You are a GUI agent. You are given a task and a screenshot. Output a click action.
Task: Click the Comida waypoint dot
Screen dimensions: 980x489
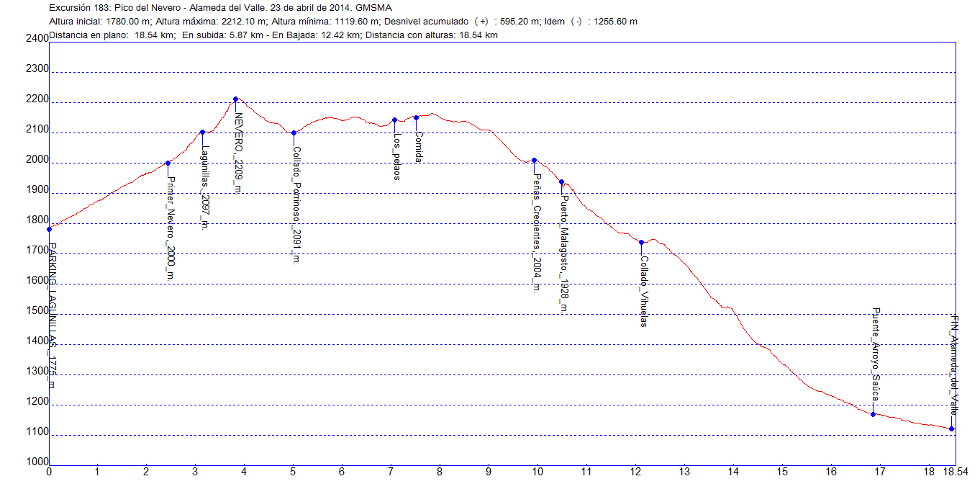pyautogui.click(x=416, y=117)
